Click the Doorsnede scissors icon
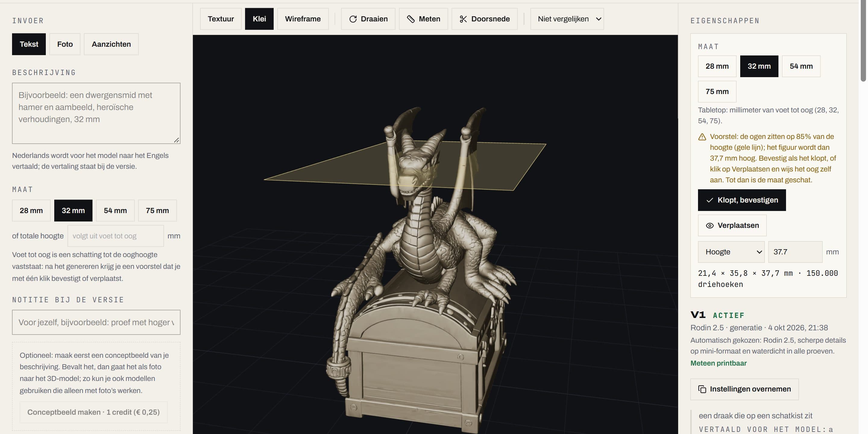Image resolution: width=868 pixels, height=434 pixels. [463, 19]
